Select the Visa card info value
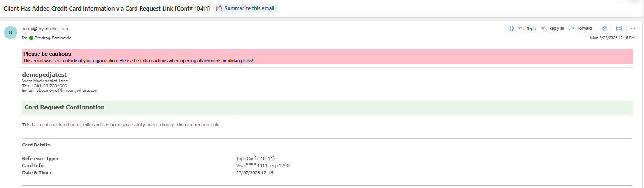 click(x=263, y=165)
